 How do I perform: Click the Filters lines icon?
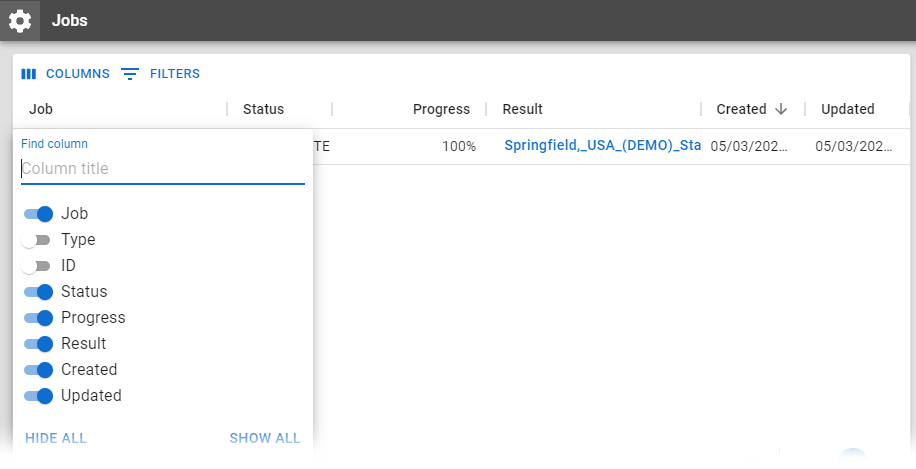(x=130, y=74)
